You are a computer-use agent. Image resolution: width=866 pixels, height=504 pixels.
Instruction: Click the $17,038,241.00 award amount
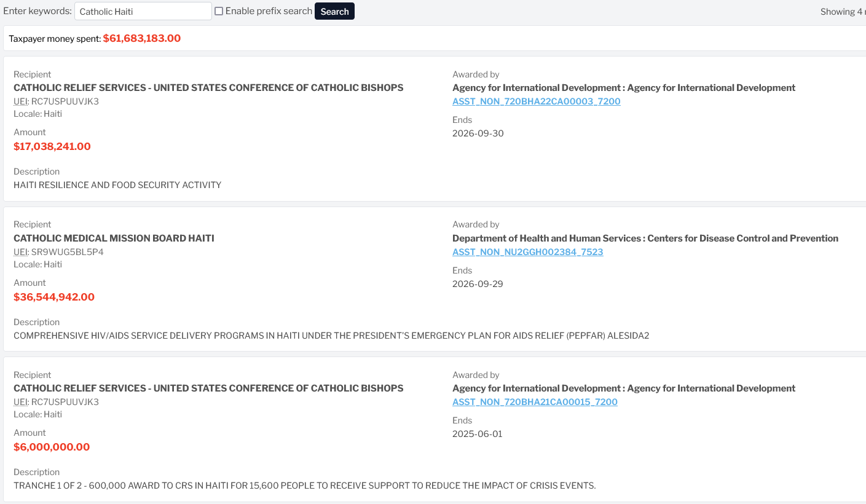click(x=52, y=146)
